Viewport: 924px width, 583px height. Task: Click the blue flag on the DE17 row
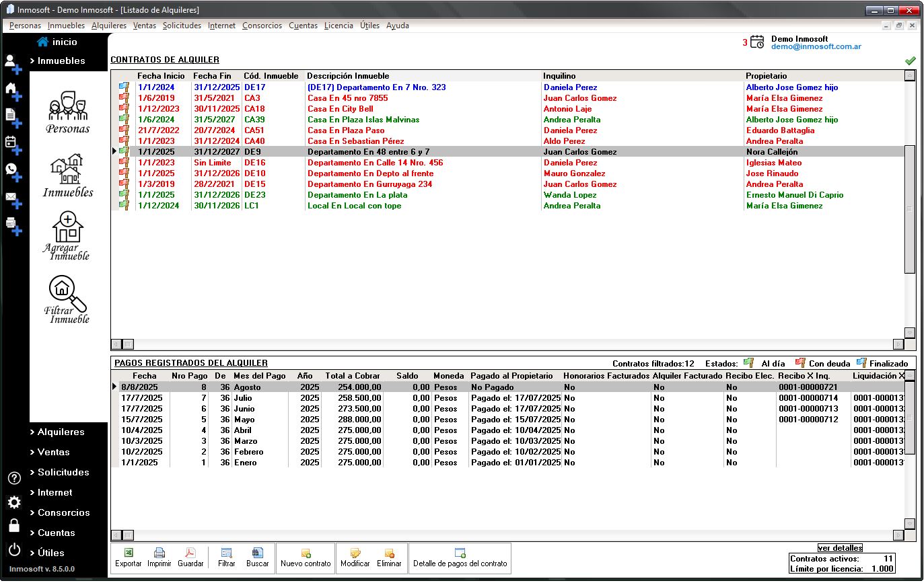[124, 87]
